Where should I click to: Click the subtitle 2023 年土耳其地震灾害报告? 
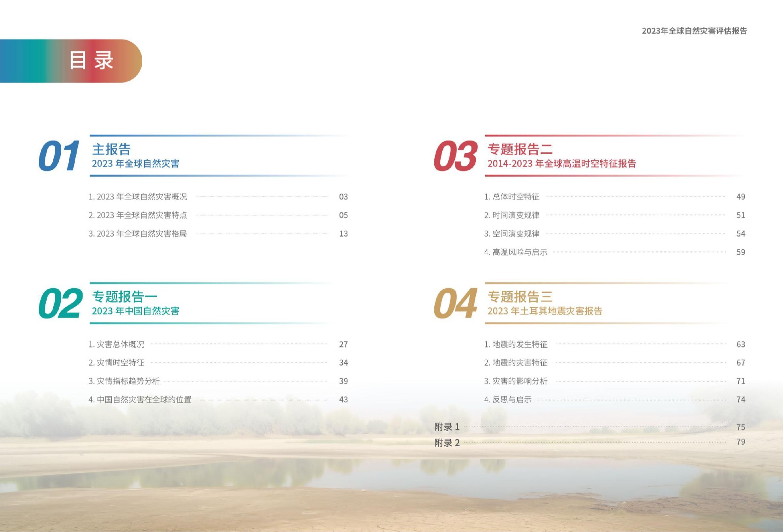[x=545, y=311]
